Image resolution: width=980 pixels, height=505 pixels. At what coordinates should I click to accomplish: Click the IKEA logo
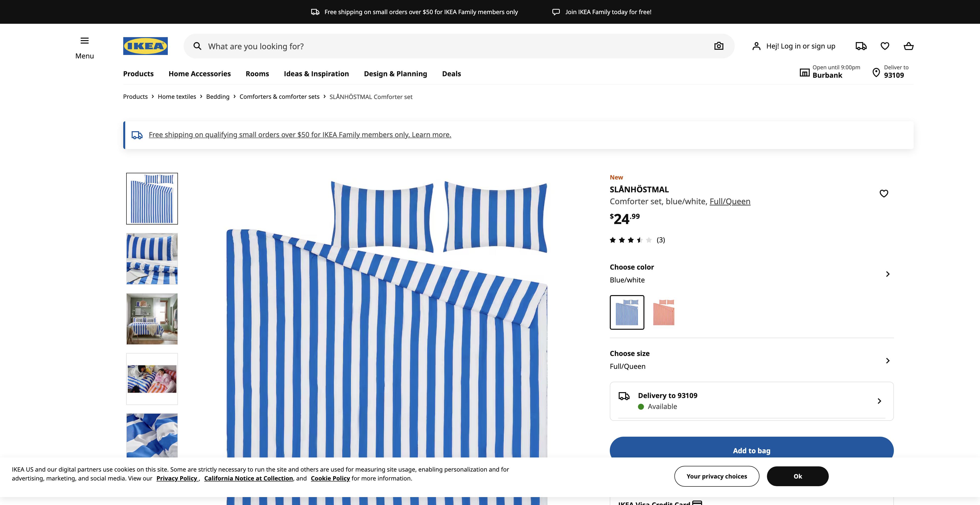(145, 46)
